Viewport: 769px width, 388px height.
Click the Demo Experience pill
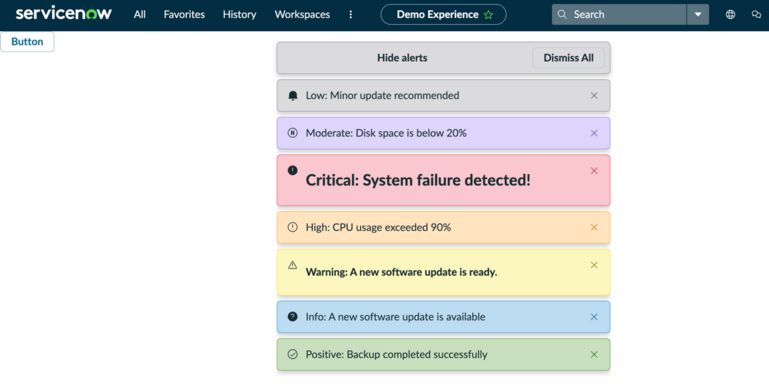tap(443, 15)
